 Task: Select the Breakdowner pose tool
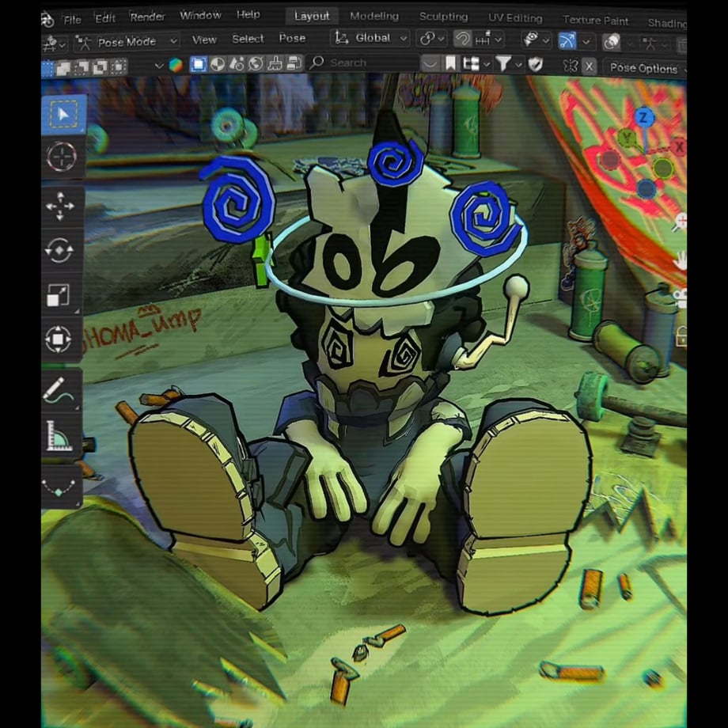59,487
